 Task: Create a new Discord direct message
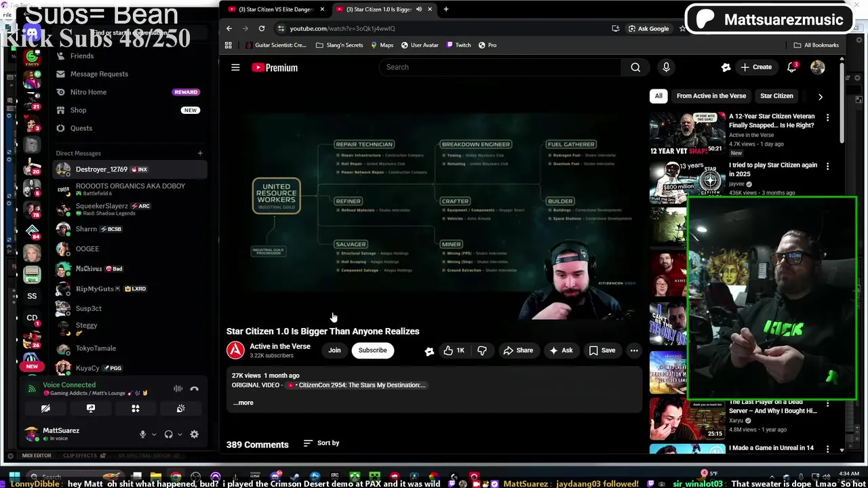[x=200, y=153]
